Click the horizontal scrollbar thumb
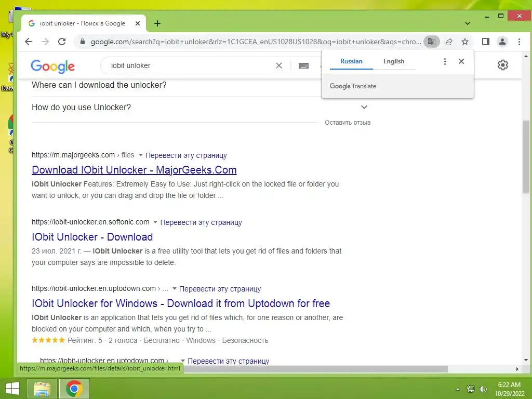Viewport: 532px width, 399px height. [x=315, y=369]
